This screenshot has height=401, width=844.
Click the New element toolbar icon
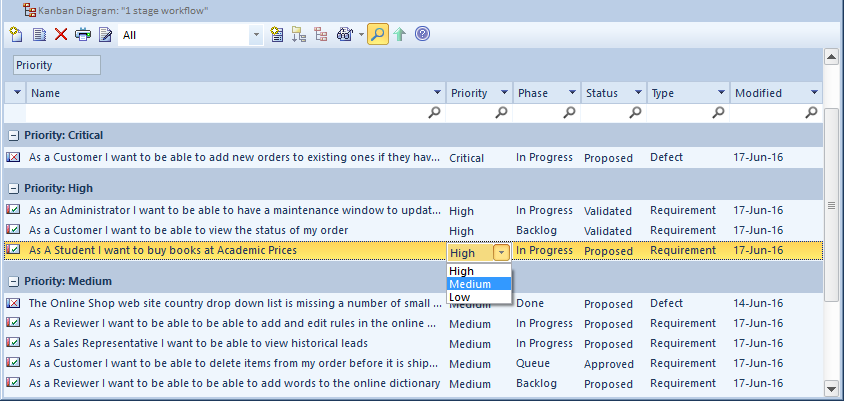click(17, 35)
